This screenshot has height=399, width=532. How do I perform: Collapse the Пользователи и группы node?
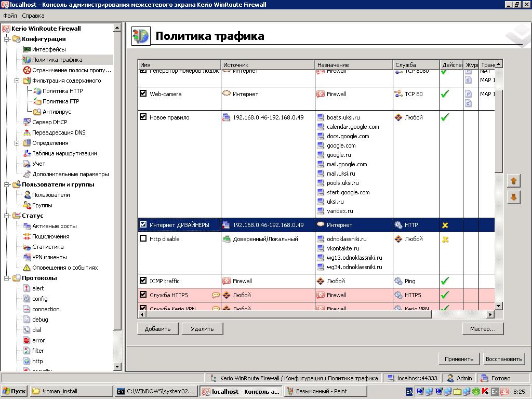(x=6, y=184)
